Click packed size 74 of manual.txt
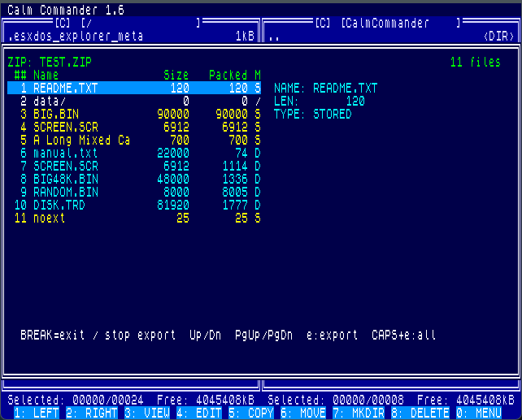Viewport: 522px width, 420px height. 241,153
